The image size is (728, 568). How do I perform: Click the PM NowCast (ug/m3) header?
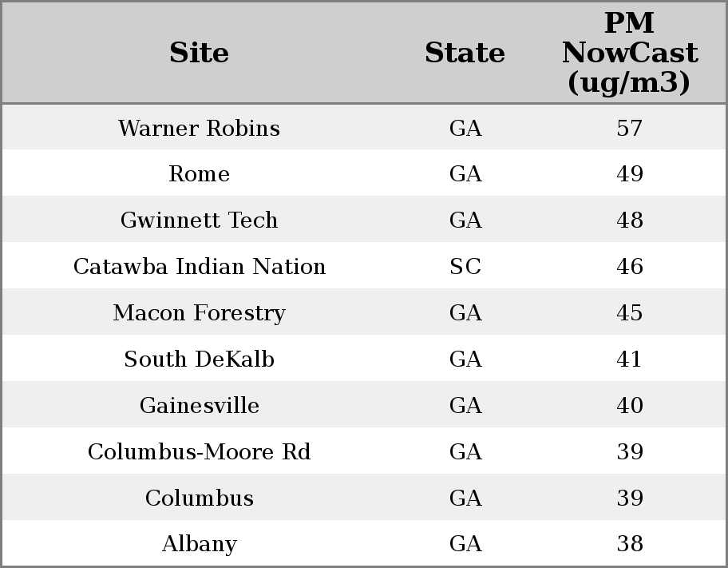point(629,54)
